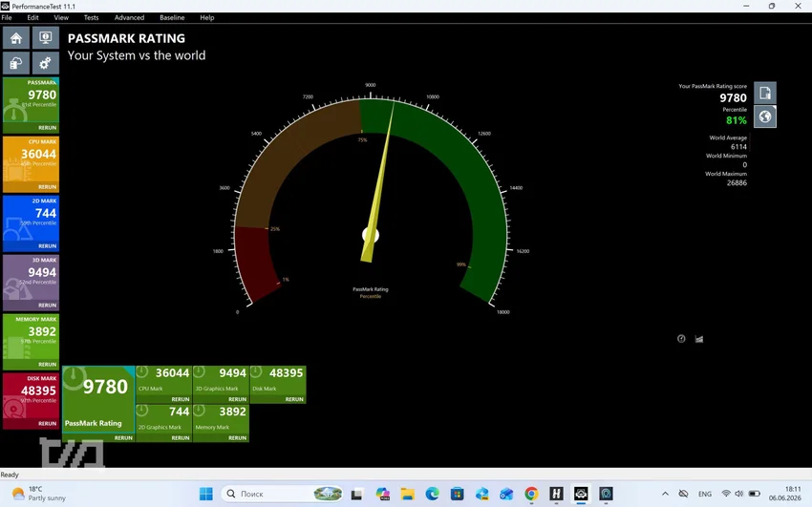Open Google Chrome from the taskbar

pyautogui.click(x=531, y=494)
